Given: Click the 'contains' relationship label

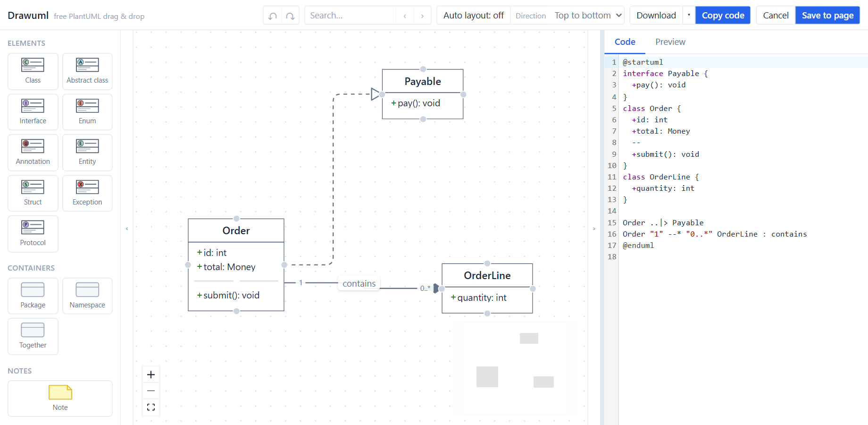Looking at the screenshot, I should click(359, 283).
